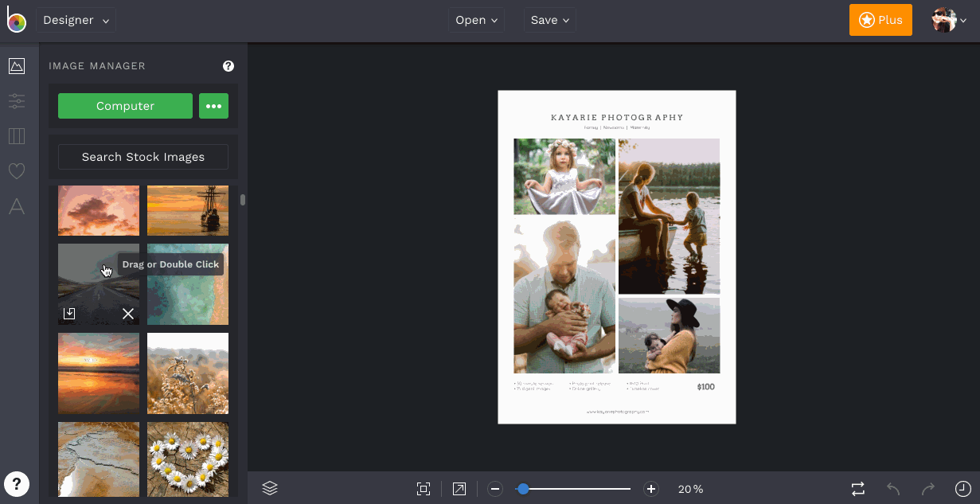Open the Templates columns sidebar icon
980x504 pixels.
click(x=17, y=136)
